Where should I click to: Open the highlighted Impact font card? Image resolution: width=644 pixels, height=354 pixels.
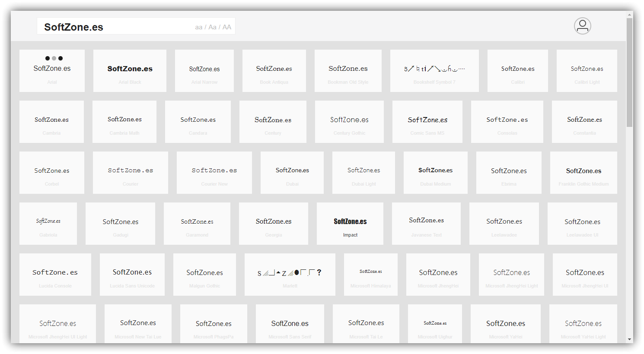350,224
